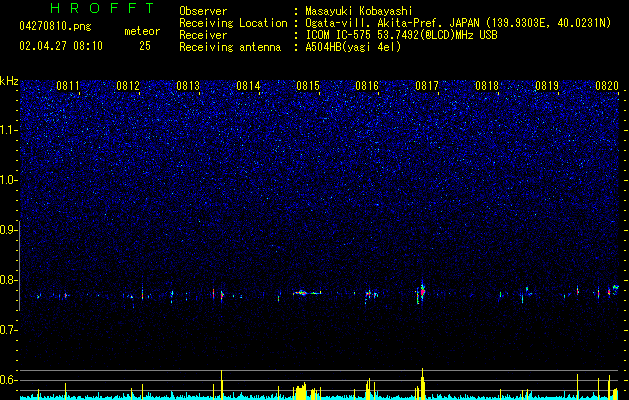
Task: Click the 0818 time marker
Action: [487, 86]
